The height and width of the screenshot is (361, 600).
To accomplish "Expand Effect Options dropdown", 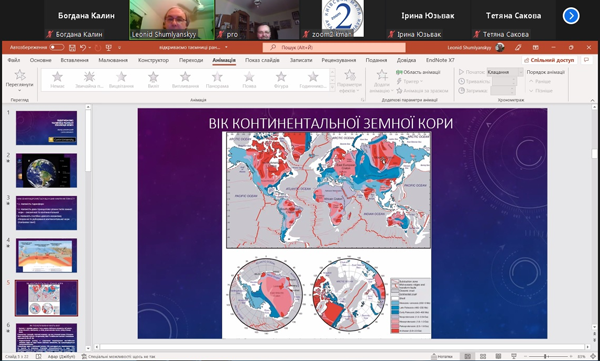I will pos(350,81).
